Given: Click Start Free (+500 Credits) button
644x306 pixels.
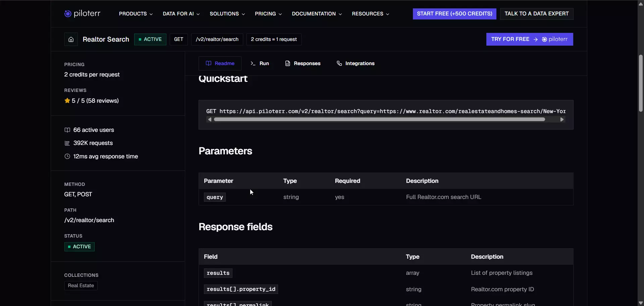Looking at the screenshot, I should tap(454, 14).
